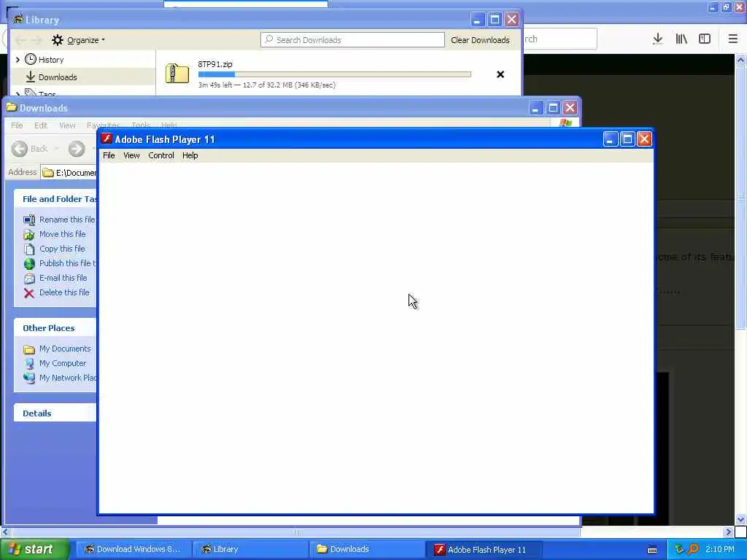Expand the Details panel header
The height and width of the screenshot is (560, 747).
[x=55, y=413]
